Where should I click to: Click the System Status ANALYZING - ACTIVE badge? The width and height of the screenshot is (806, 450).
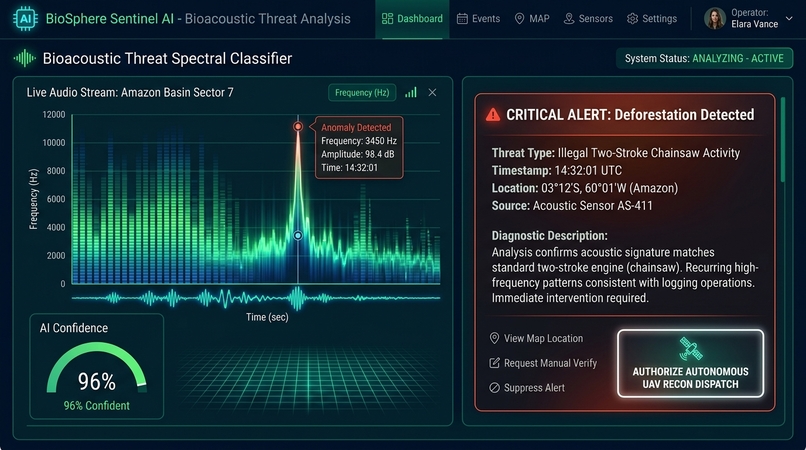coord(704,59)
